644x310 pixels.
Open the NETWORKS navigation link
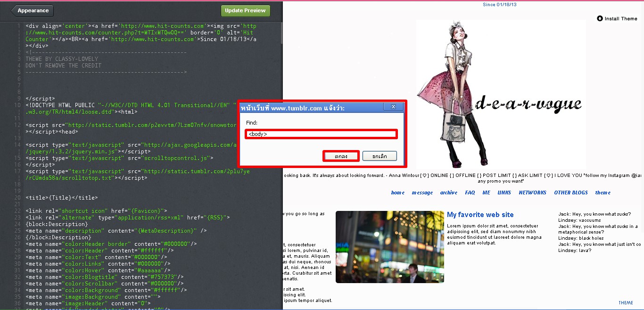[532, 193]
